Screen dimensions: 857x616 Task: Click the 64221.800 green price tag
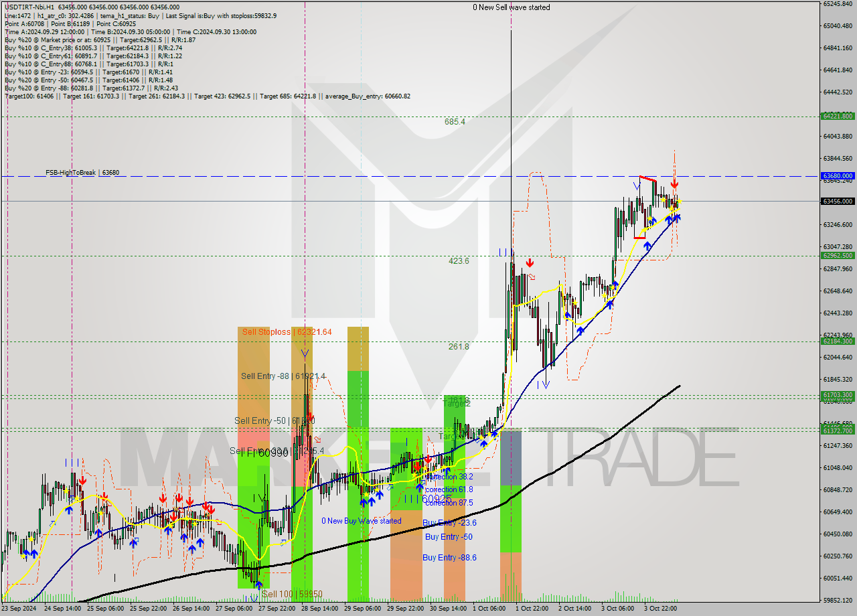(x=838, y=116)
